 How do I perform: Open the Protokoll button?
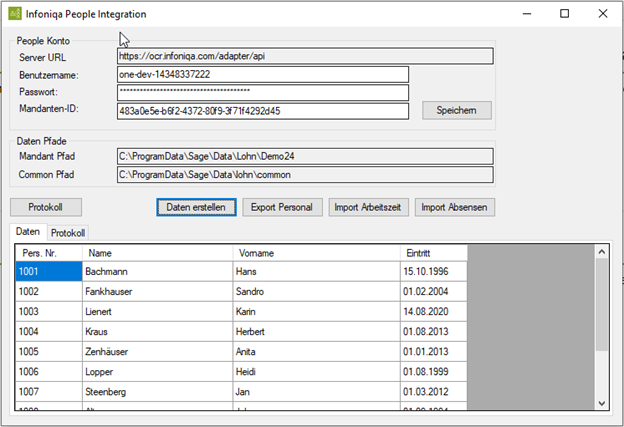[x=46, y=207]
